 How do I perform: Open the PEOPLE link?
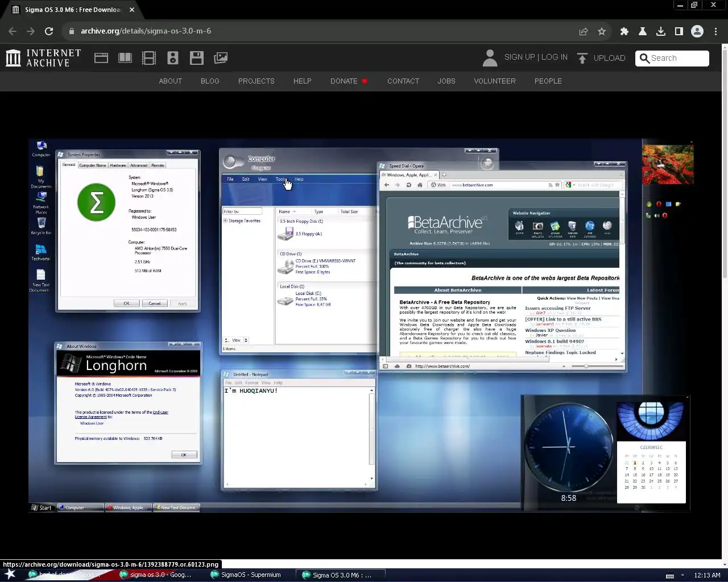548,81
